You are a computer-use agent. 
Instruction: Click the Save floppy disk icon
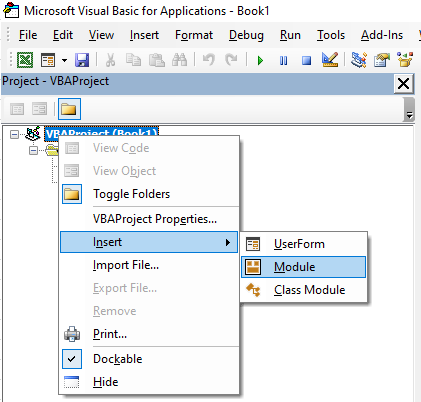coord(82,60)
